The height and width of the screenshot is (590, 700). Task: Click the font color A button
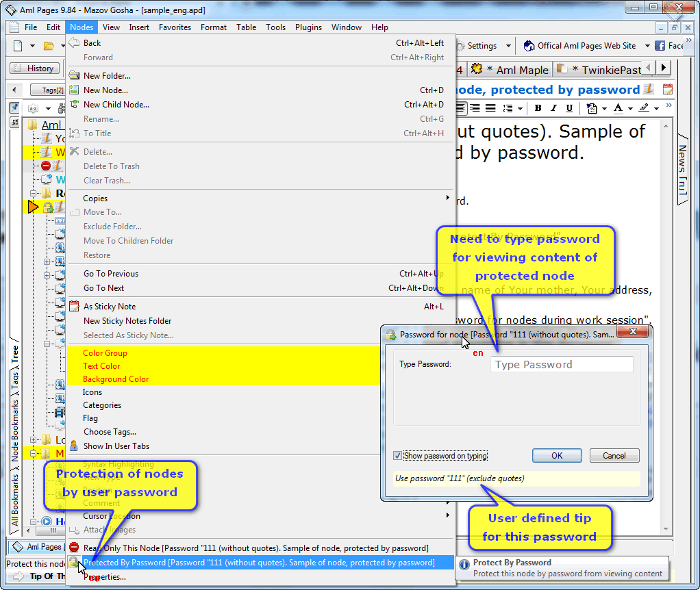point(618,108)
